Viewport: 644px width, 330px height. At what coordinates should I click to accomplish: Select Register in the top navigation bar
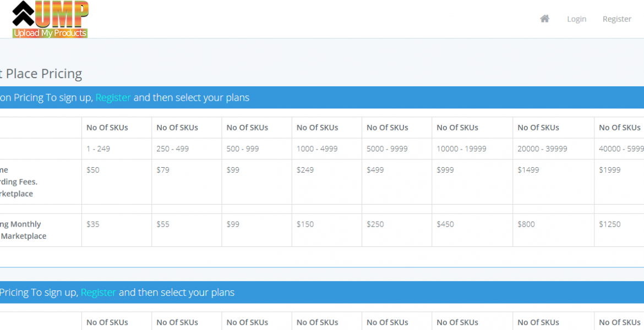pos(616,19)
